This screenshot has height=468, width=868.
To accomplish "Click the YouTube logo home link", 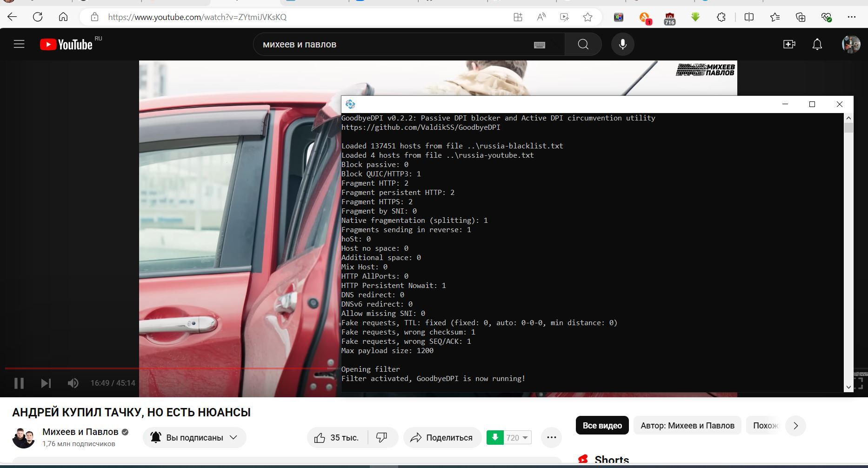I will pyautogui.click(x=66, y=45).
